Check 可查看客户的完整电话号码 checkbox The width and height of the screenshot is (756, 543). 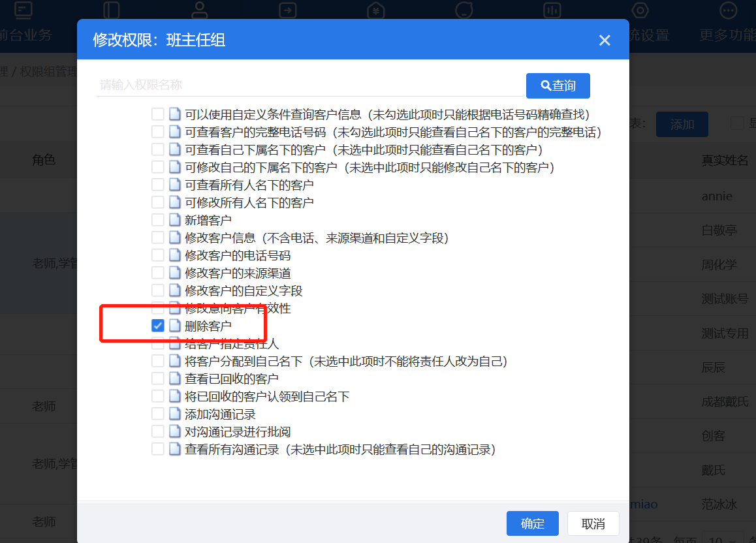point(157,132)
